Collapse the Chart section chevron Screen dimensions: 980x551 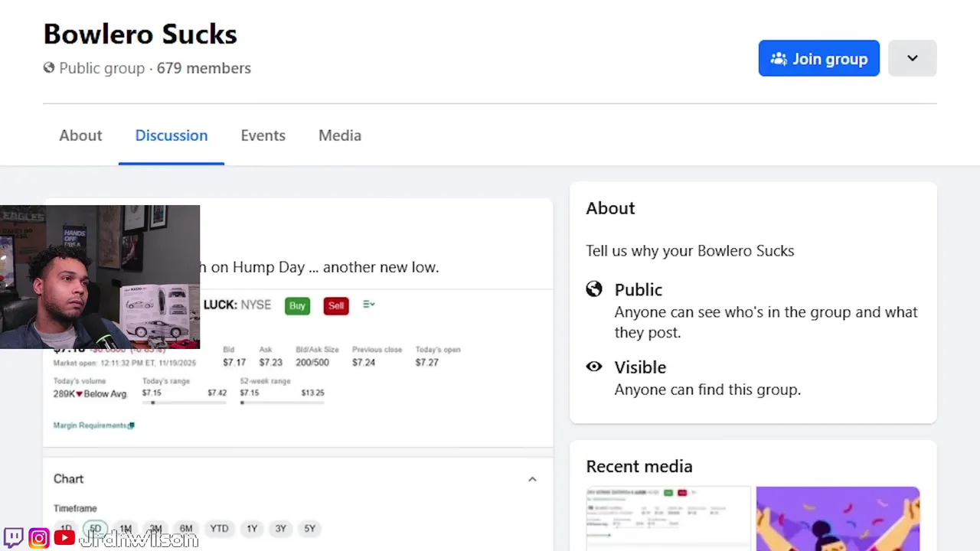(532, 479)
